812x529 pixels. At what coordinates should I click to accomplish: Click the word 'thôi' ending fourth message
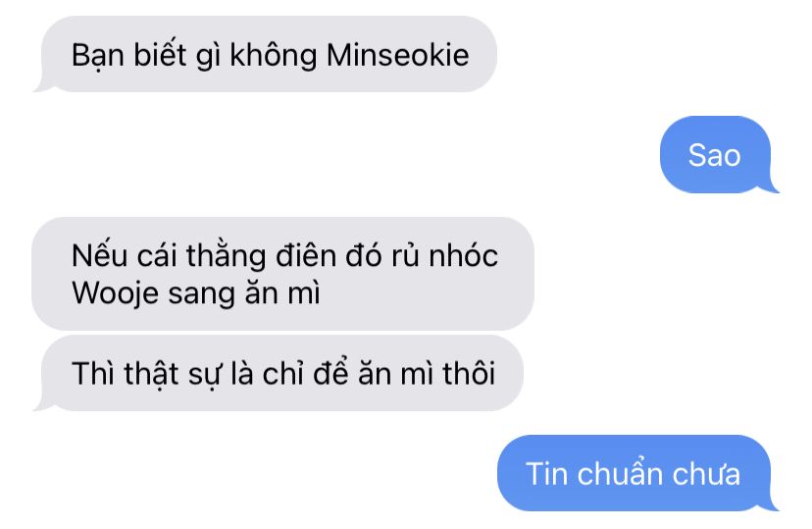pyautogui.click(x=469, y=373)
